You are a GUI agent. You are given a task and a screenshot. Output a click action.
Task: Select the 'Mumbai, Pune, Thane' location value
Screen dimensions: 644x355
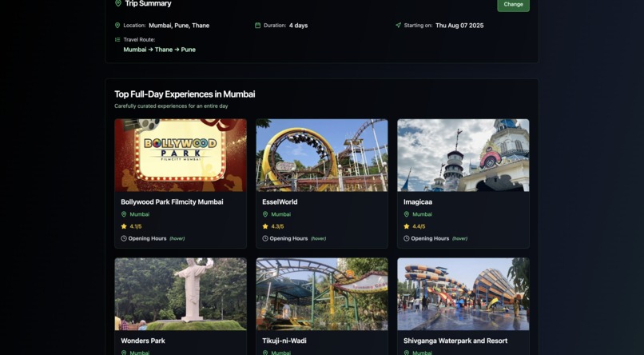[x=179, y=26]
